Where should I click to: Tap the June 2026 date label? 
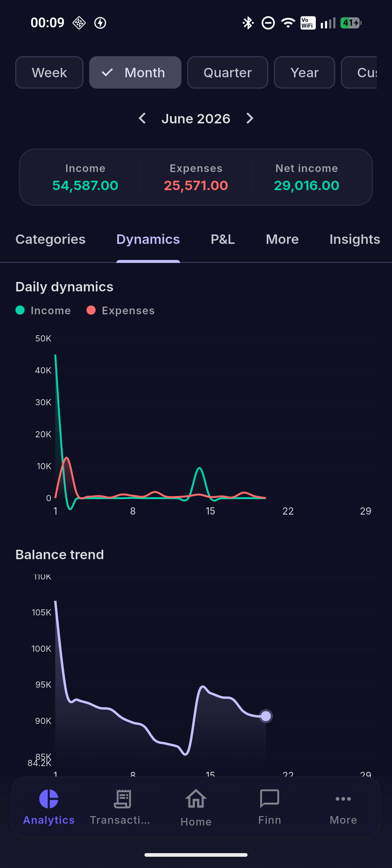196,119
